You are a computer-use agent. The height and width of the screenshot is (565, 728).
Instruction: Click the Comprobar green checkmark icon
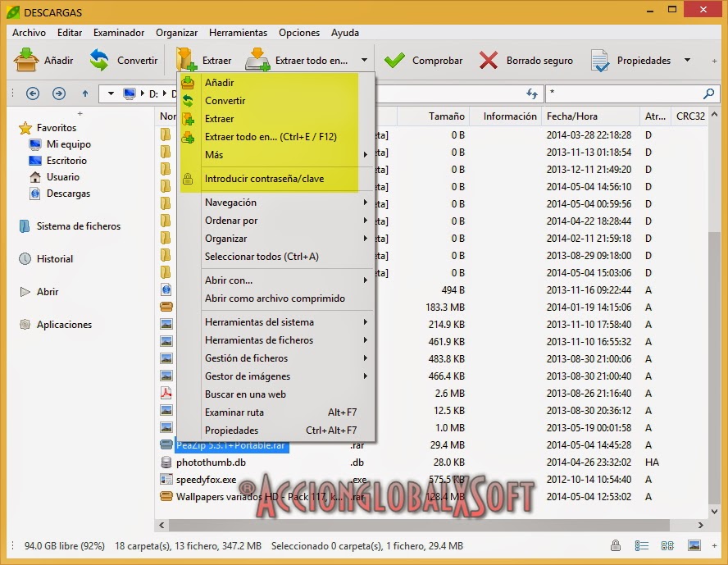[394, 61]
